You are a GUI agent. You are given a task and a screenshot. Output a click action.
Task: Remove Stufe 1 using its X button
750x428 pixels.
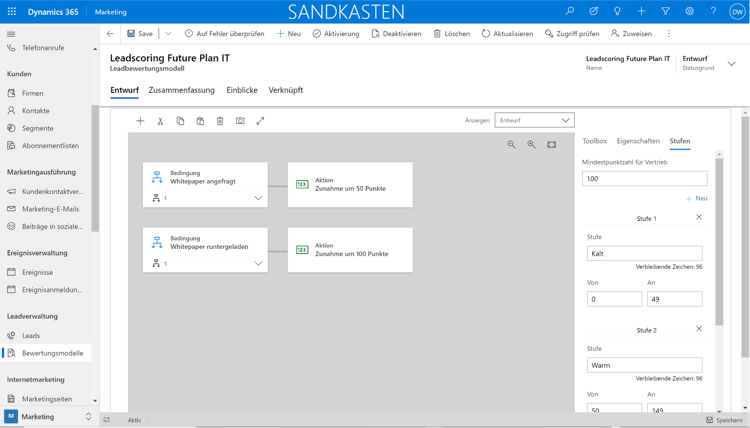pos(699,217)
